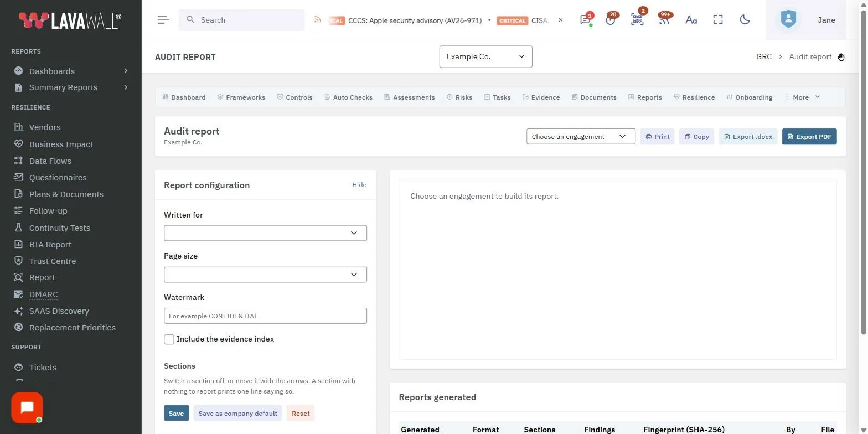This screenshot has width=868, height=434.
Task: Open the Assessments tab
Action: point(410,97)
